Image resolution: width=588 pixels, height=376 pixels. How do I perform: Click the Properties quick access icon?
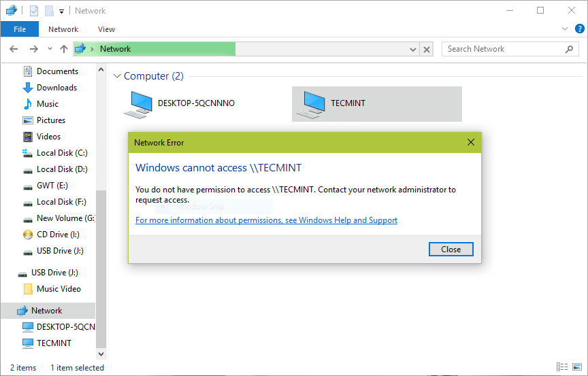point(34,11)
